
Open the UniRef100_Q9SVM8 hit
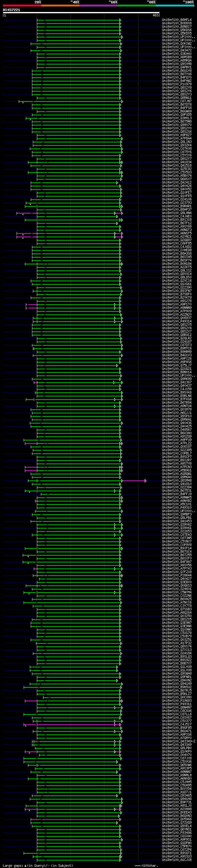click(x=177, y=64)
